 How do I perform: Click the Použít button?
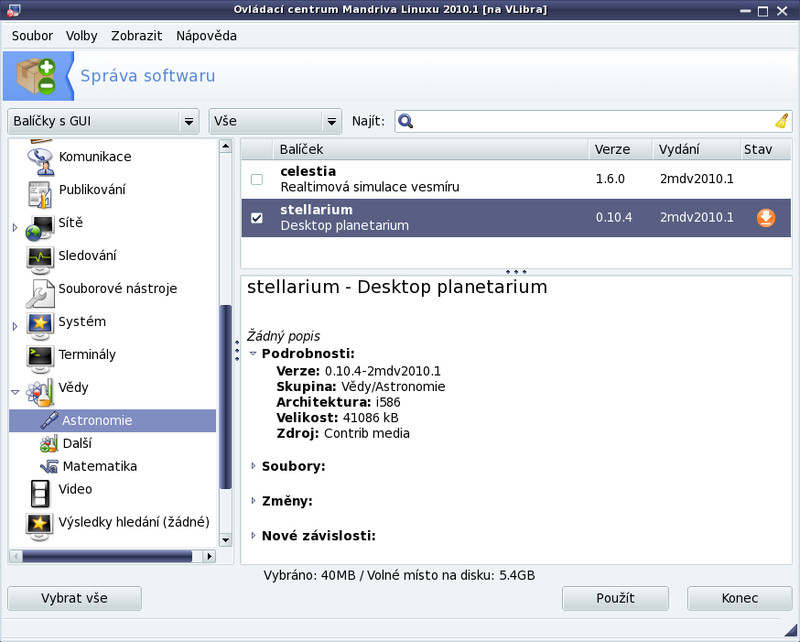(615, 598)
